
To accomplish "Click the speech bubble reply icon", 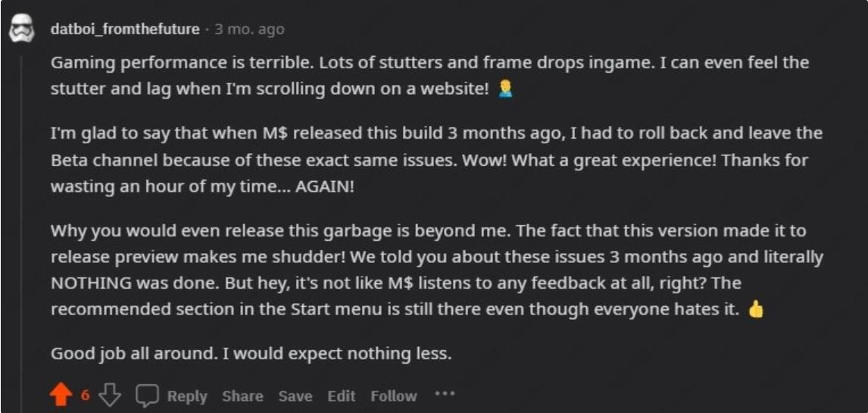I will 147,396.
